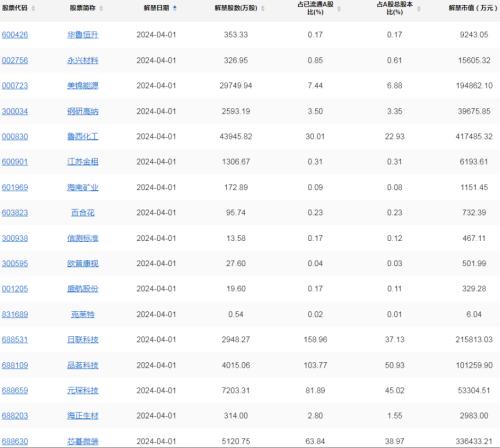
Task: Open the 海正生材 stock name link
Action: click(x=83, y=416)
